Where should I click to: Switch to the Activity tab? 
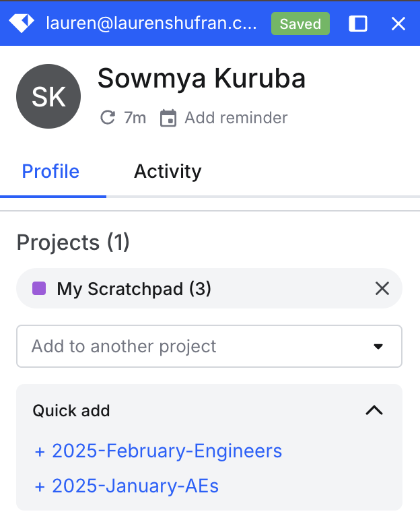point(168,172)
